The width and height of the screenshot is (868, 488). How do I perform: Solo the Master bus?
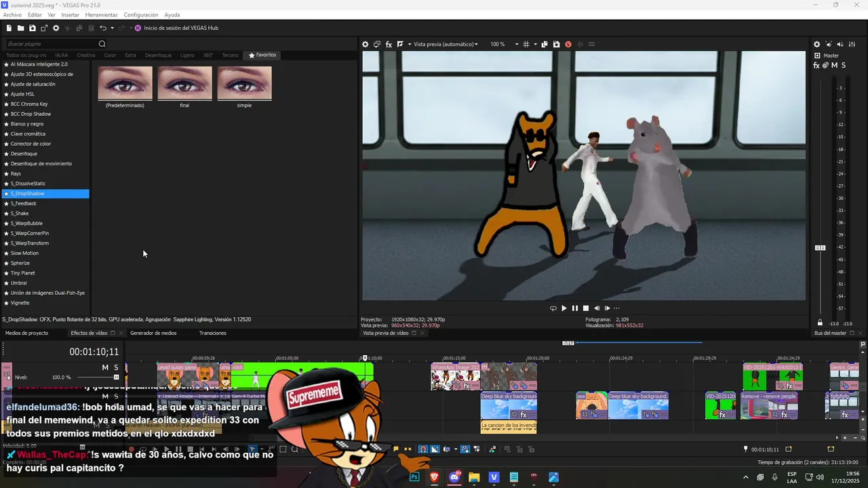tap(844, 66)
